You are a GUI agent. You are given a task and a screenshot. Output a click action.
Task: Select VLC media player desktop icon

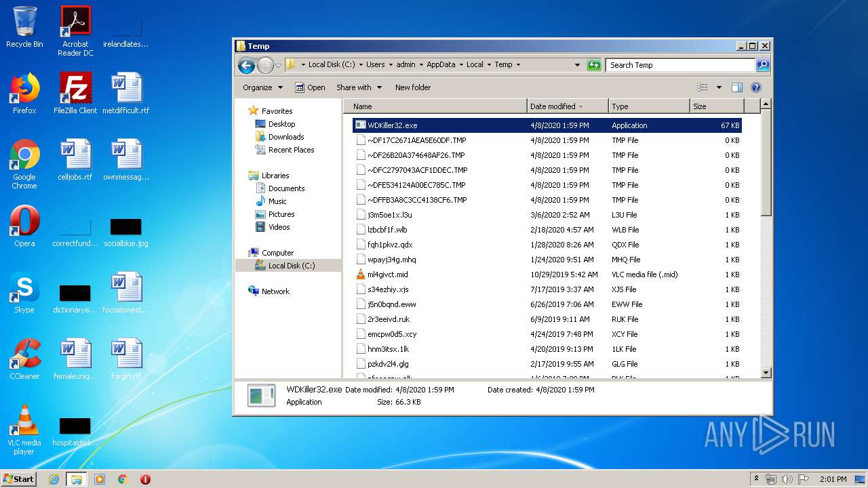pyautogui.click(x=24, y=430)
